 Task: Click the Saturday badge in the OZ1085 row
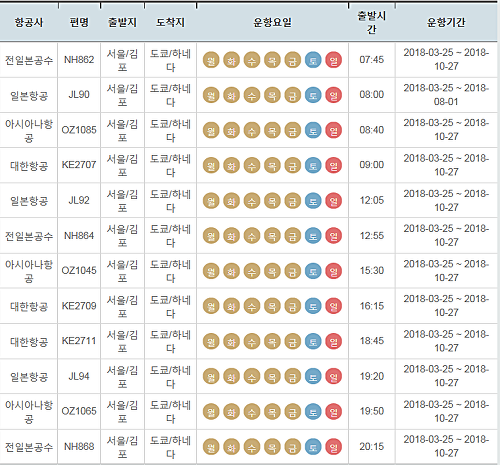(313, 130)
